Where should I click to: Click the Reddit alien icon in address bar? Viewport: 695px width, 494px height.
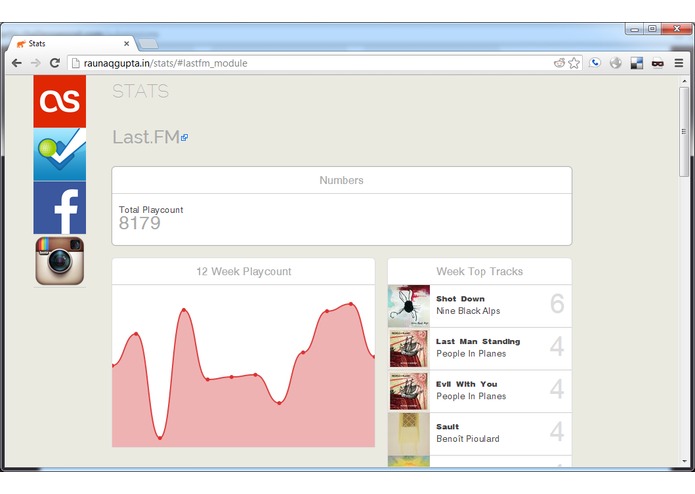click(x=559, y=63)
